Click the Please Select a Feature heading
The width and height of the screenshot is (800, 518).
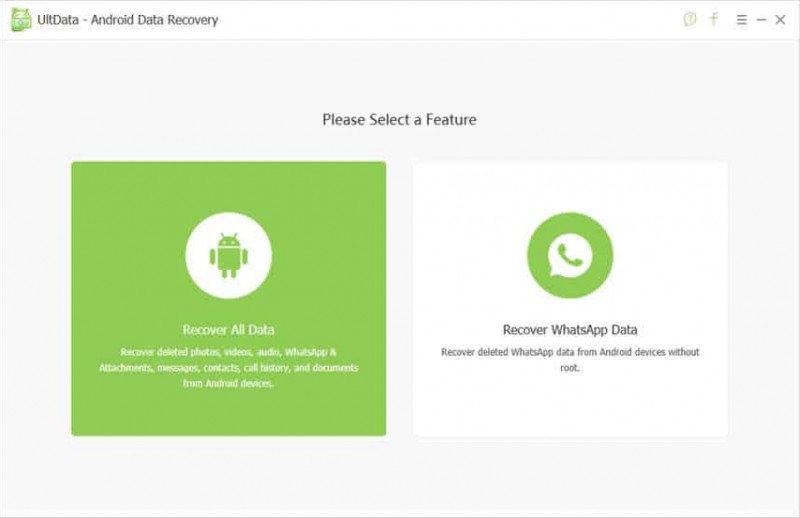[399, 120]
